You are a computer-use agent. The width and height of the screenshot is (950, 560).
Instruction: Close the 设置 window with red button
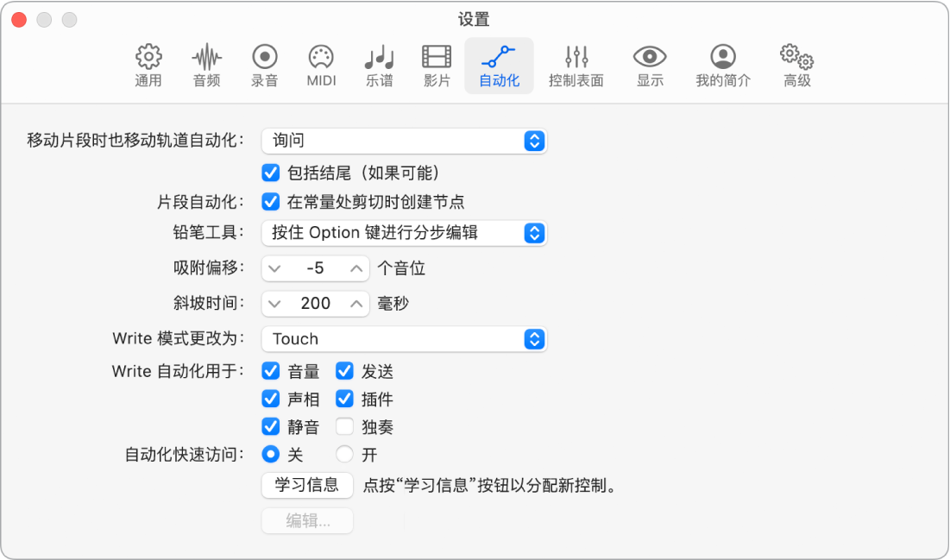[x=19, y=19]
